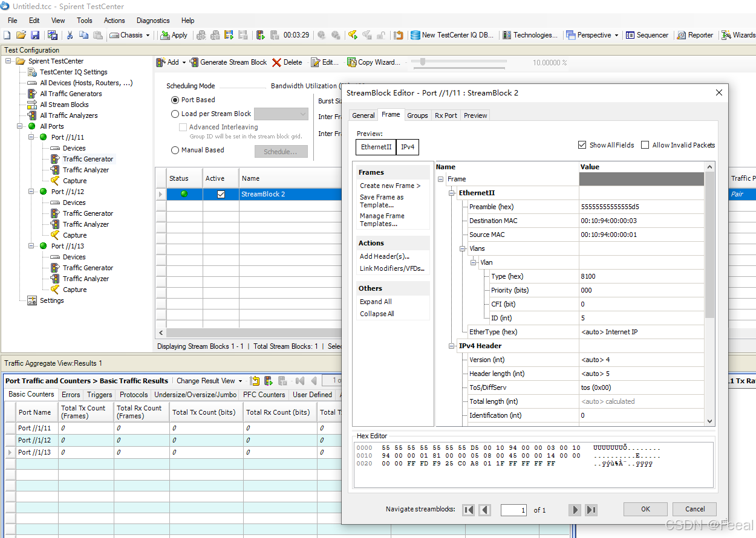Enable Allow Invalid Packets checkbox

[x=645, y=145]
